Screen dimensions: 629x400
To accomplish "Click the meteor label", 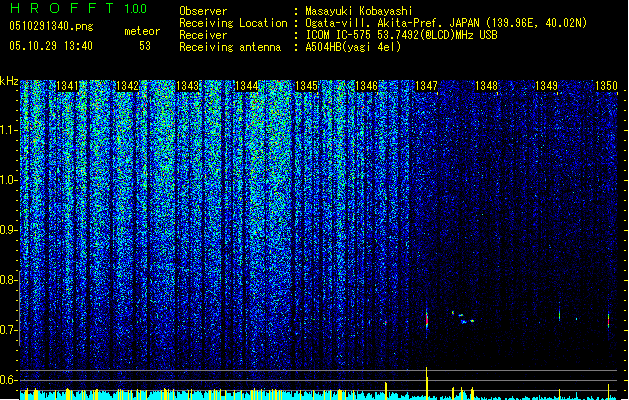I will tap(142, 31).
